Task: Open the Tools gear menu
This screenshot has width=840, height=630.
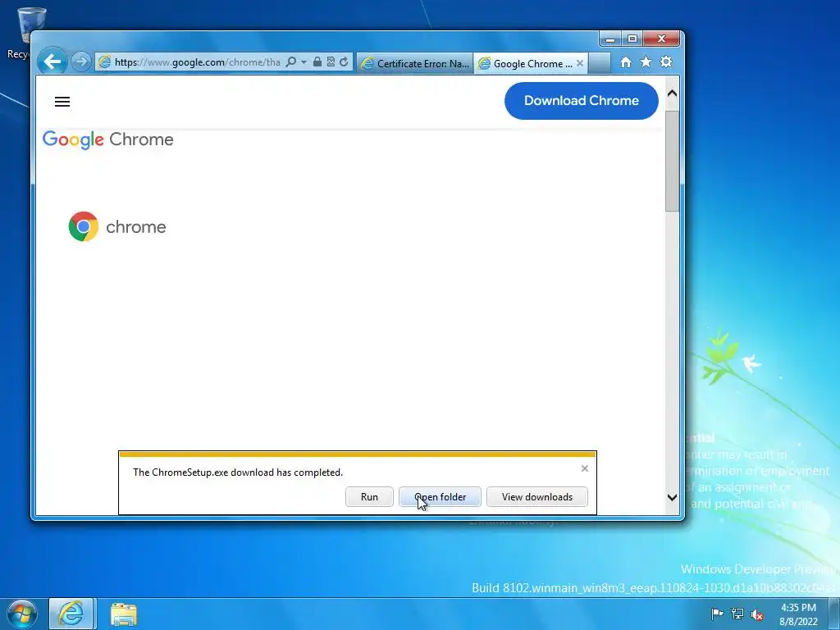Action: (666, 62)
